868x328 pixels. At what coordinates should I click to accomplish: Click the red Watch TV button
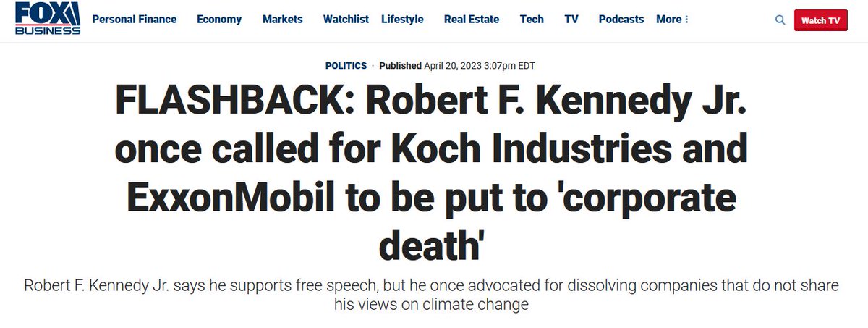(821, 20)
